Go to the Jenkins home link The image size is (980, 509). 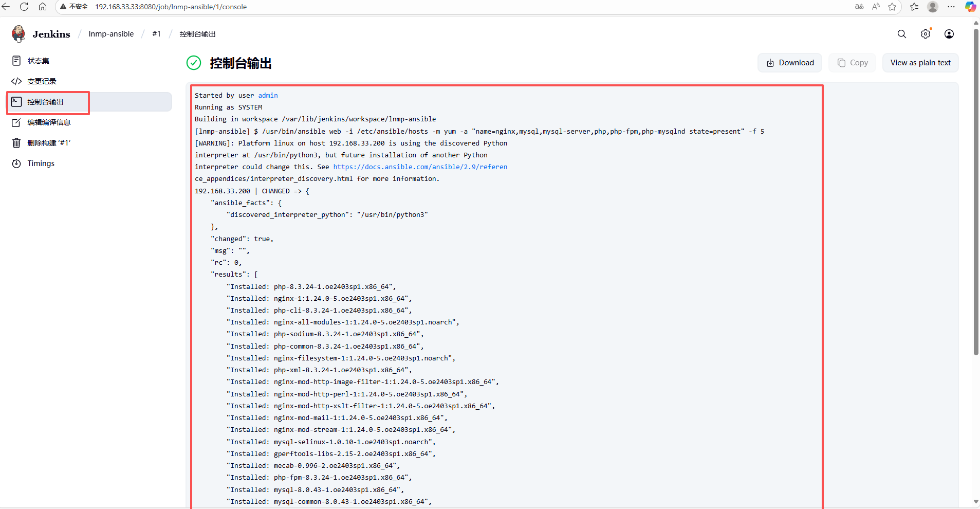[x=51, y=34]
